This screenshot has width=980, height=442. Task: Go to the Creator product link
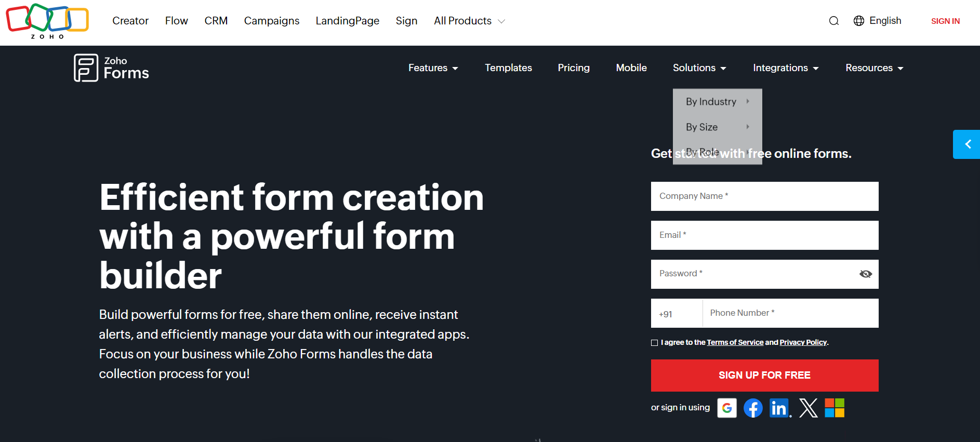pos(130,21)
